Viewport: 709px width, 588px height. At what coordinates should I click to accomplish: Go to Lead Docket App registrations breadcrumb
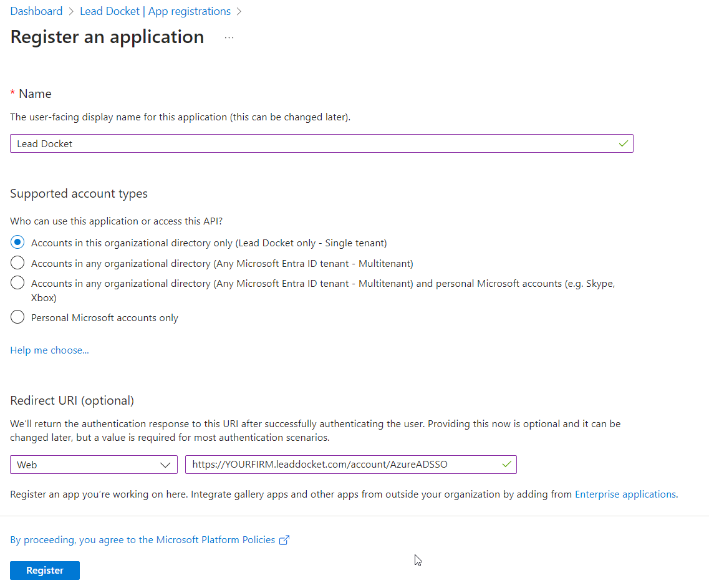tap(155, 11)
